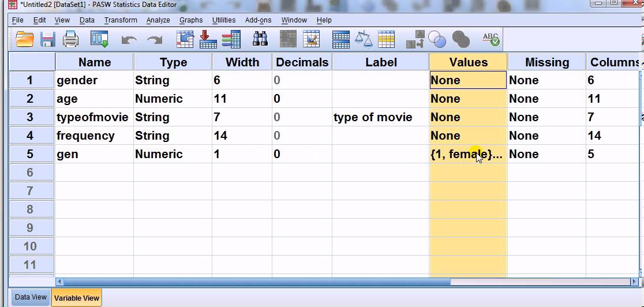Click the Width column header
This screenshot has width=644, height=307.
point(242,62)
